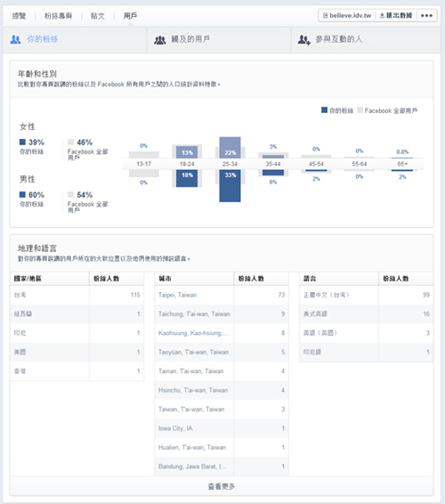The image size is (445, 504).
Task: Click the 匯出數據 button
Action: click(396, 15)
